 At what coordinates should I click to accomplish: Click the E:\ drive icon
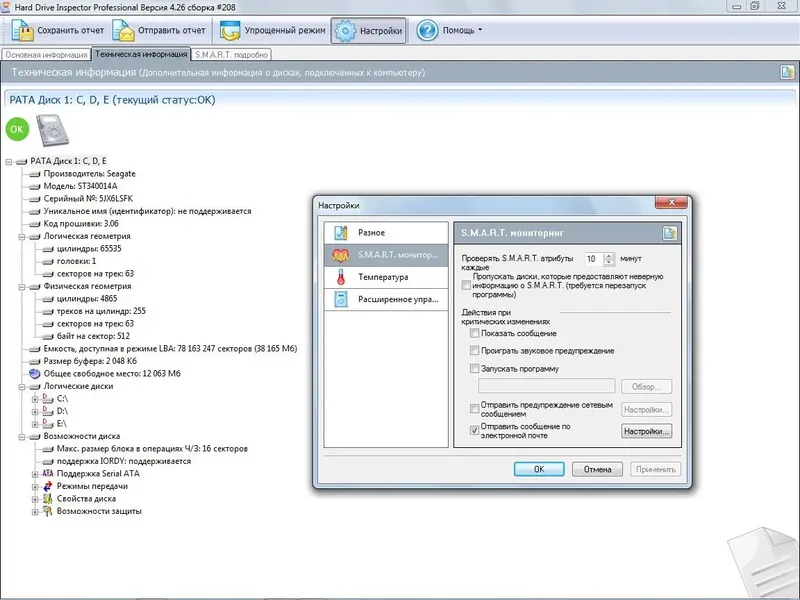point(48,423)
